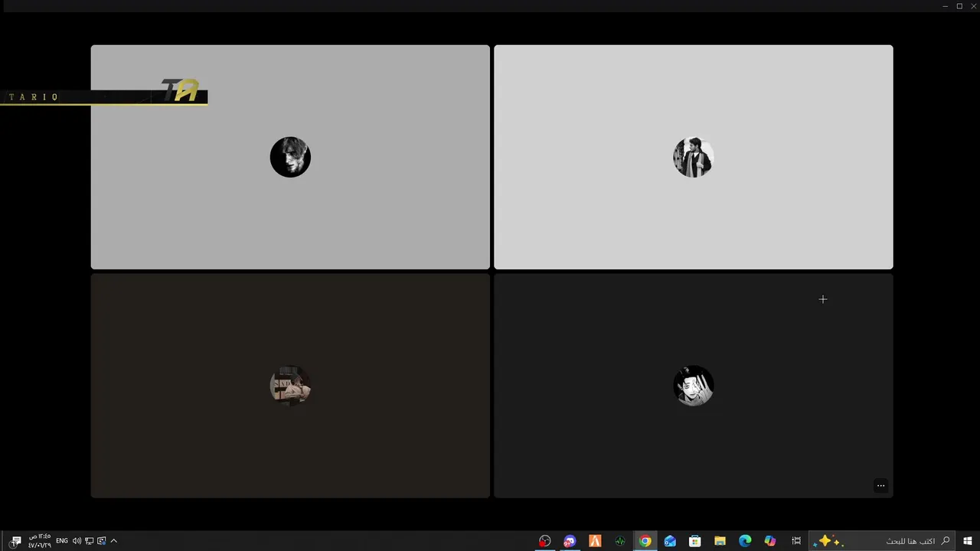Image resolution: width=980 pixels, height=551 pixels.
Task: Open the orange A application on taskbar
Action: (x=595, y=541)
